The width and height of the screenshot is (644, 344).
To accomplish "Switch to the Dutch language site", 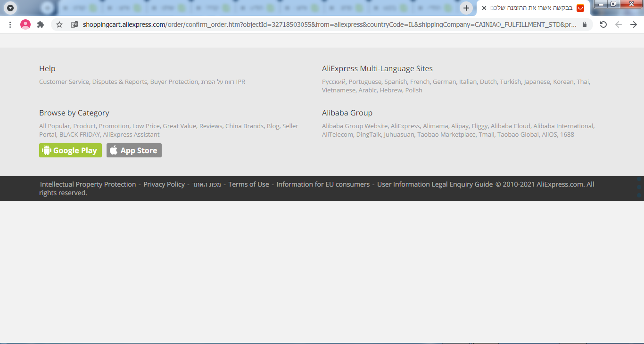I will (x=488, y=82).
